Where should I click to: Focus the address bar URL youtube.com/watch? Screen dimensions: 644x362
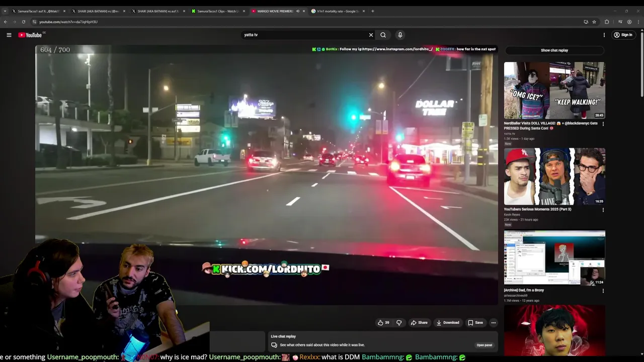[68, 22]
